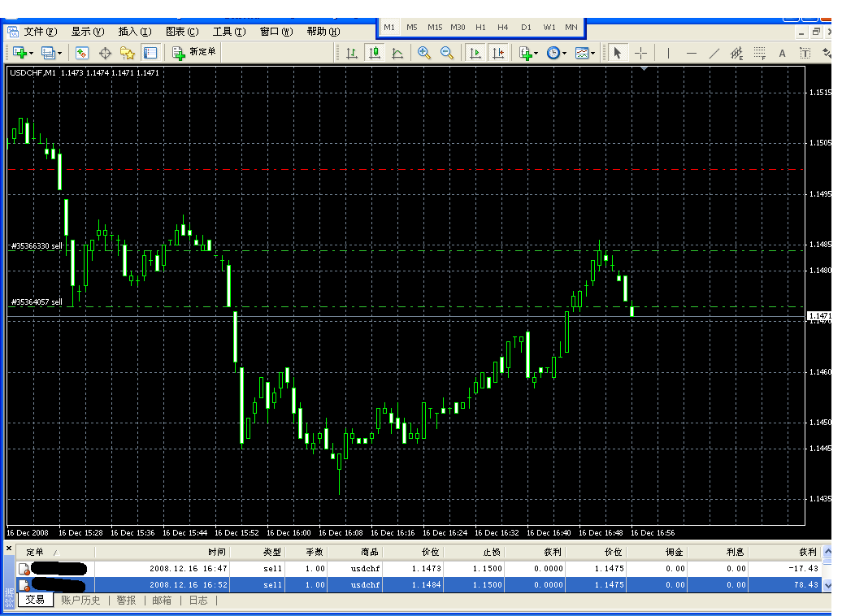The height and width of the screenshot is (616, 842).
Task: Switch to 邮箱 mailbox tab
Action: click(x=162, y=601)
